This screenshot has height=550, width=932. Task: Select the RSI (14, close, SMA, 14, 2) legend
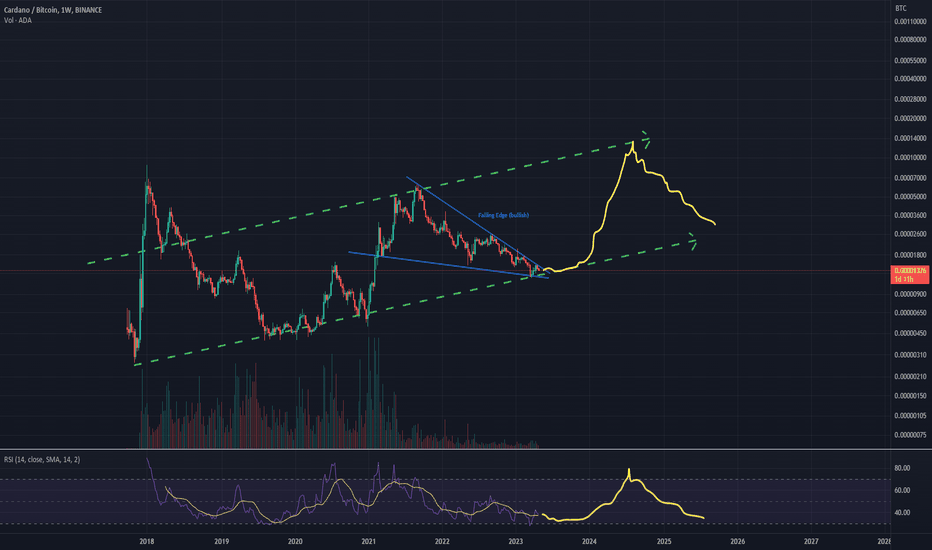(42, 460)
